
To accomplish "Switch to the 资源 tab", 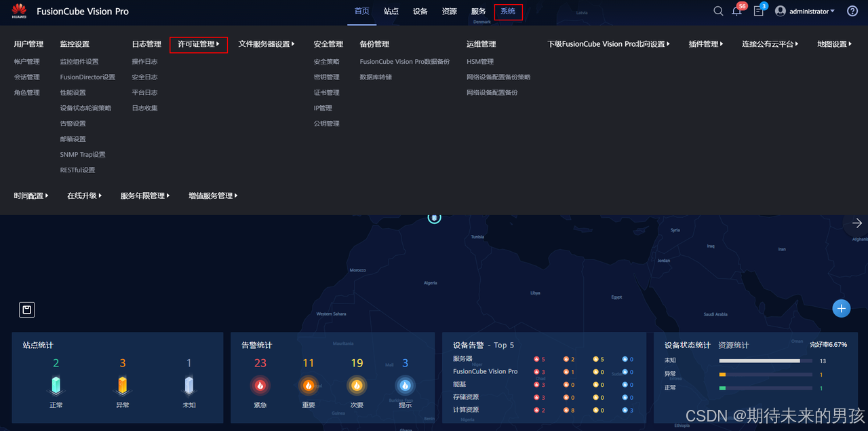I will tap(450, 12).
